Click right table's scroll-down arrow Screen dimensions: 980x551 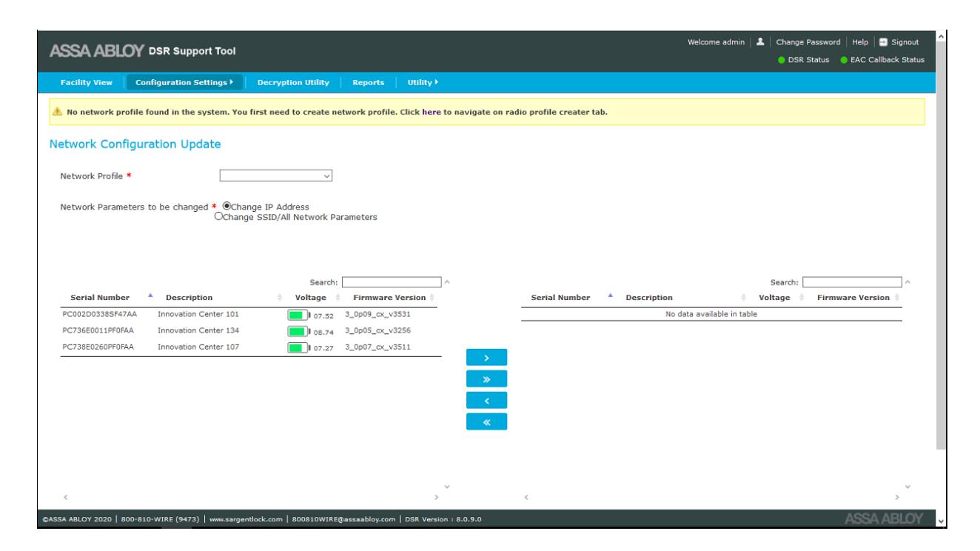(908, 487)
